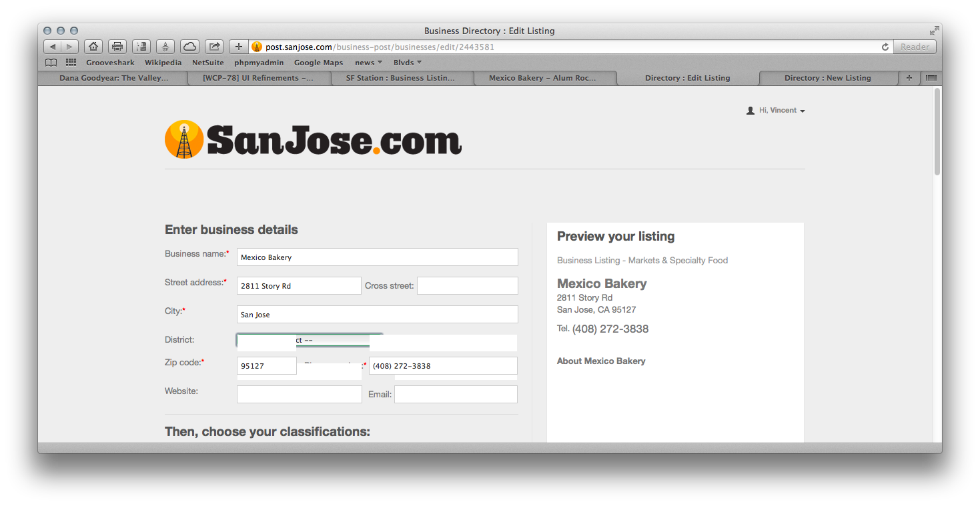The height and width of the screenshot is (506, 980).
Task: Switch to [WCP-78] UI Refinements tab
Action: 258,78
